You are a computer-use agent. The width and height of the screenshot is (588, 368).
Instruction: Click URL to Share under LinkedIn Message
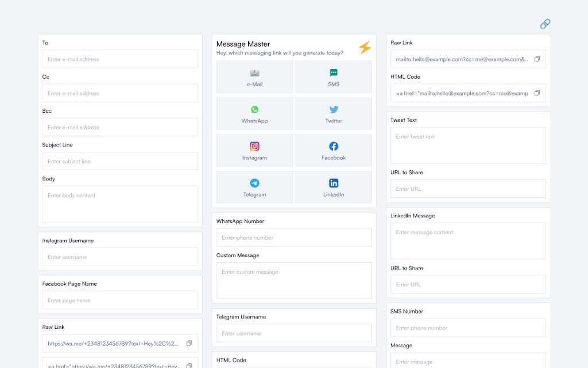[468, 285]
